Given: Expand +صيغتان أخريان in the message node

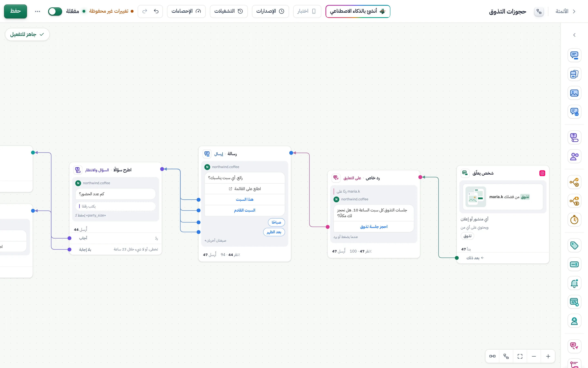Looking at the screenshot, I should click(x=215, y=240).
